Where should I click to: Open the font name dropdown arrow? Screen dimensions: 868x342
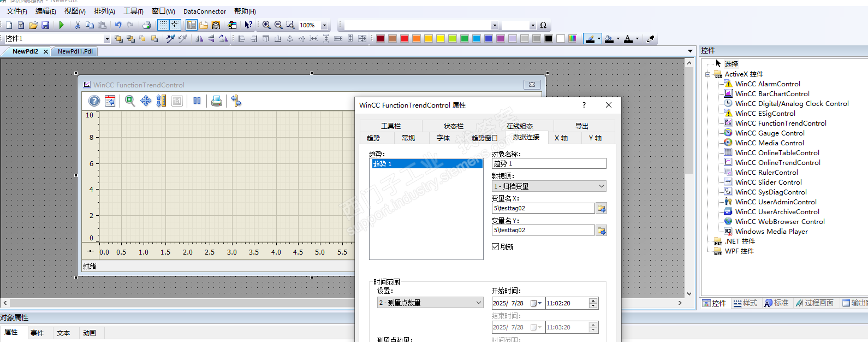coord(495,25)
